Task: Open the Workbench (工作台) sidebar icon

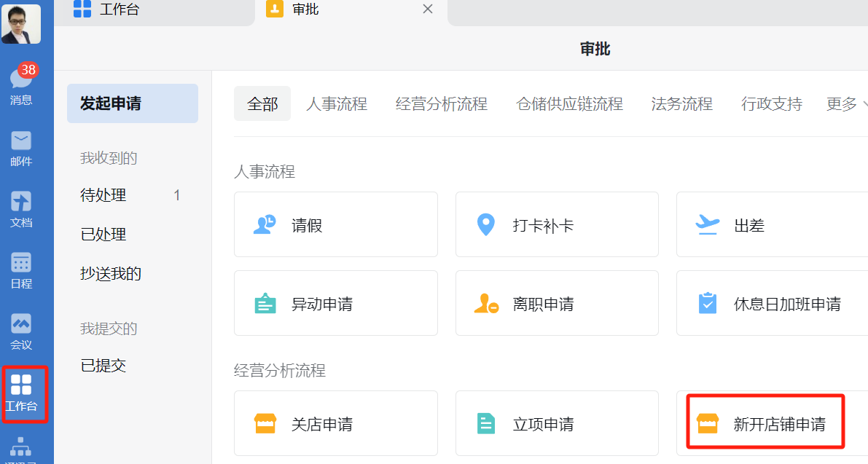Action: pos(21,393)
